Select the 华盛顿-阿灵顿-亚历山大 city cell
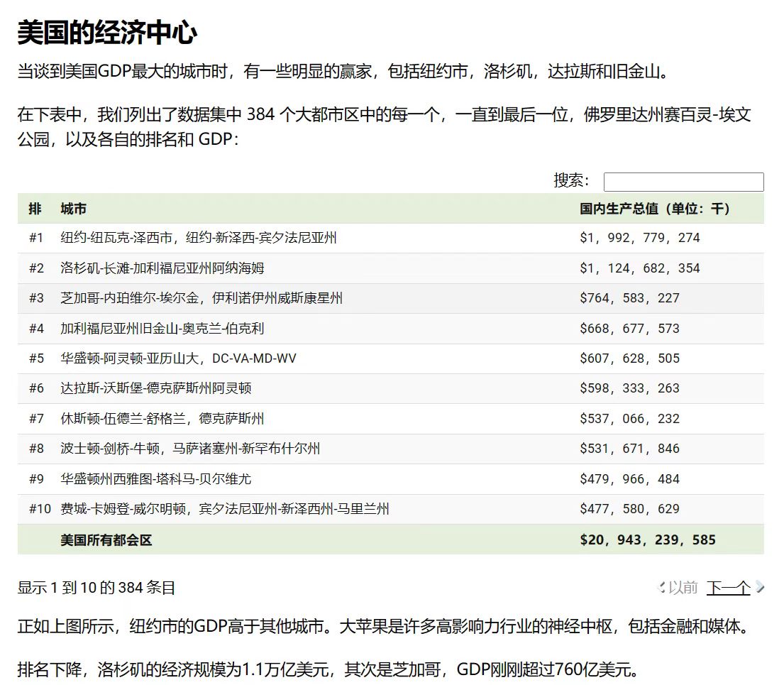The image size is (784, 685). click(179, 358)
